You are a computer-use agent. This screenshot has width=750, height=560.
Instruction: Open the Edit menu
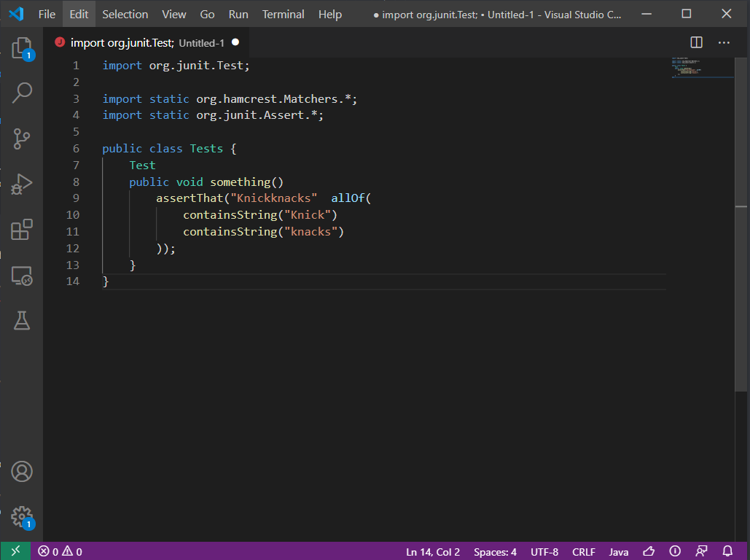(x=79, y=15)
